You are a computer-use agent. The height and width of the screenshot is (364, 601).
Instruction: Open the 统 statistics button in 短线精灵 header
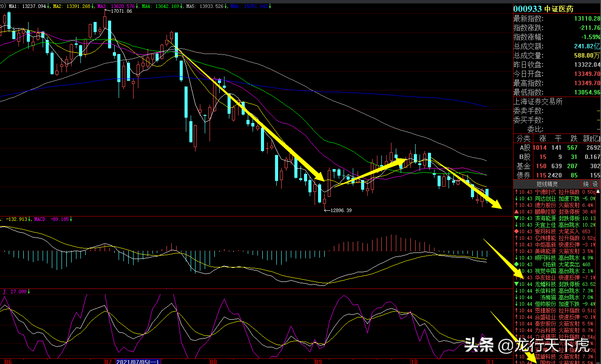(586, 184)
